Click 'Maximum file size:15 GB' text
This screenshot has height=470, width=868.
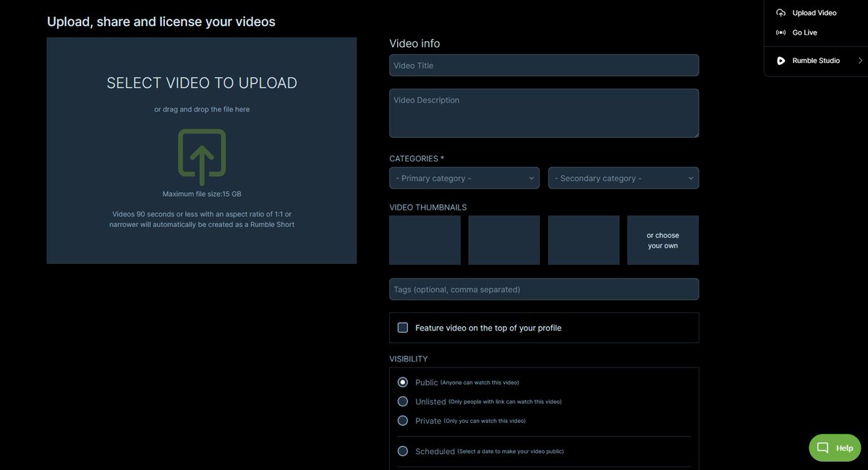(202, 194)
